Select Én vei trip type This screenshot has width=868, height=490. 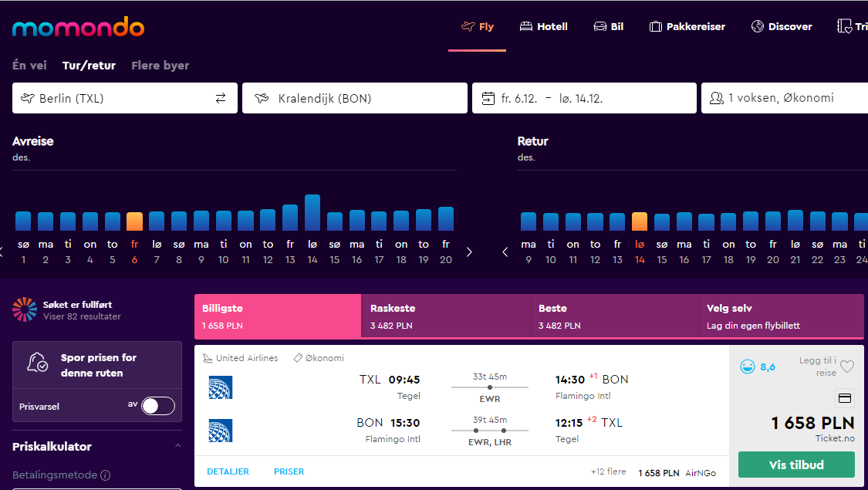(29, 66)
